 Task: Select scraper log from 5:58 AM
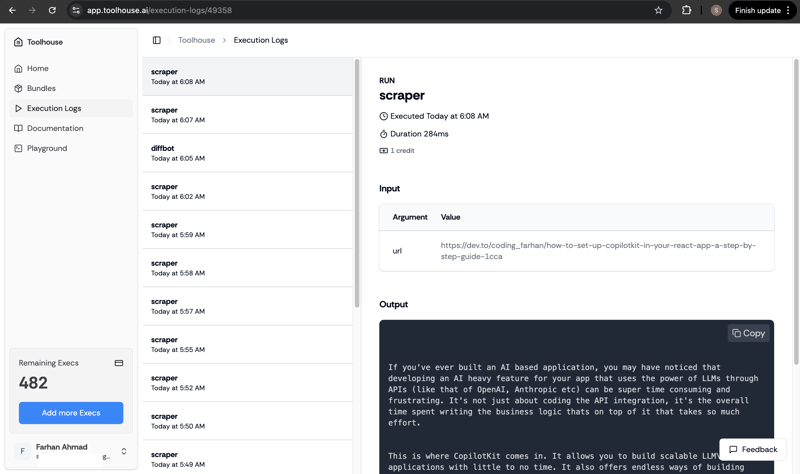(x=247, y=268)
